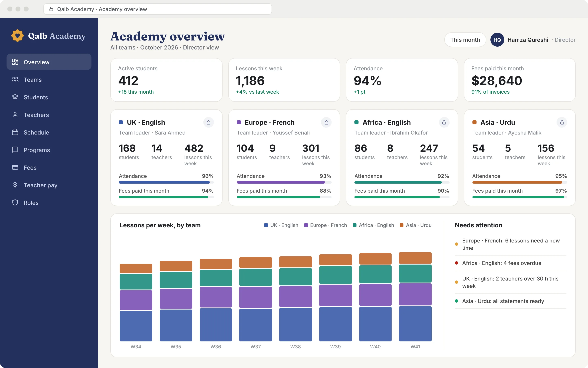Image resolution: width=588 pixels, height=368 pixels.
Task: Open the Overview menu item
Action: (49, 62)
